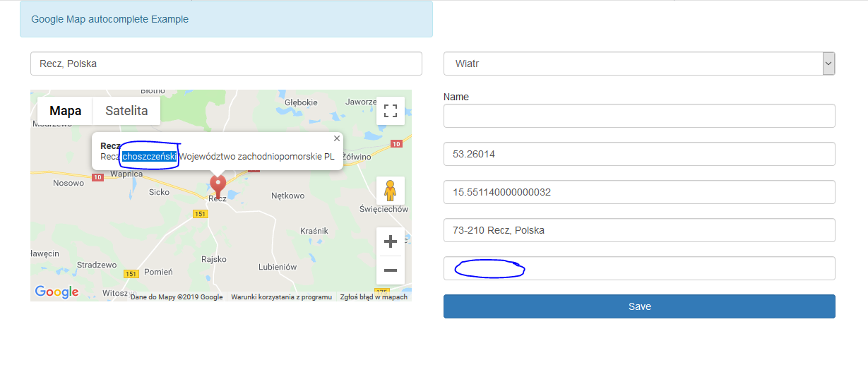Screen dimensions: 868x389
Task: Toggle fullscreen map view
Action: pyautogui.click(x=390, y=111)
